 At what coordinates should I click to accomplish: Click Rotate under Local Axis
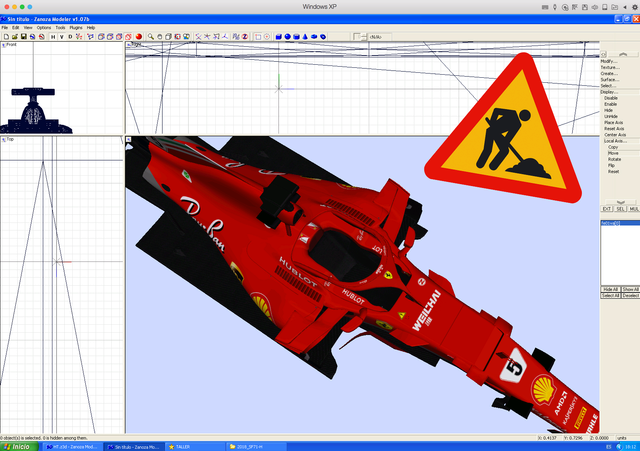614,159
